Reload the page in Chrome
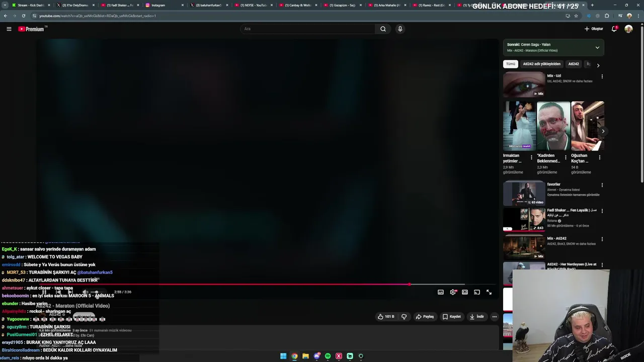This screenshot has width=644, height=362. [x=24, y=16]
